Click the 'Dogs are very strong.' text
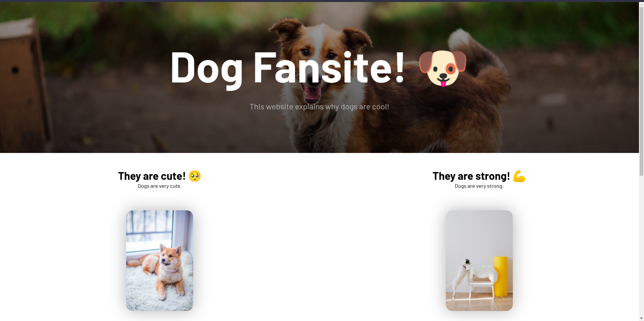Image resolution: width=644 pixels, height=321 pixels. [x=479, y=186]
